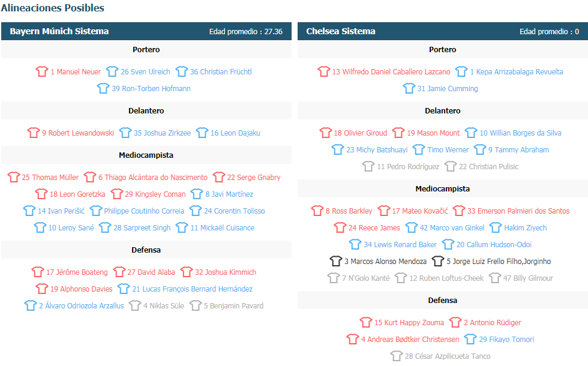The image size is (588, 366).
Task: Open Antonio Rüdiger player link
Action: tap(493, 323)
